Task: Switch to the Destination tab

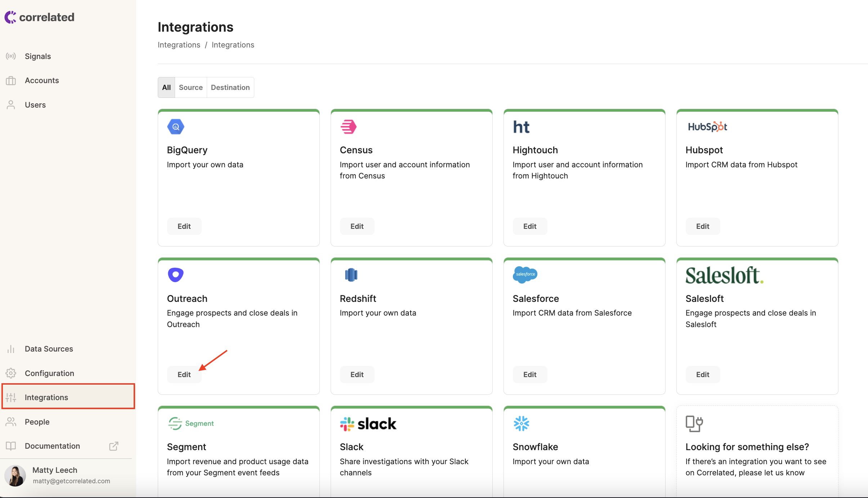Action: point(231,87)
